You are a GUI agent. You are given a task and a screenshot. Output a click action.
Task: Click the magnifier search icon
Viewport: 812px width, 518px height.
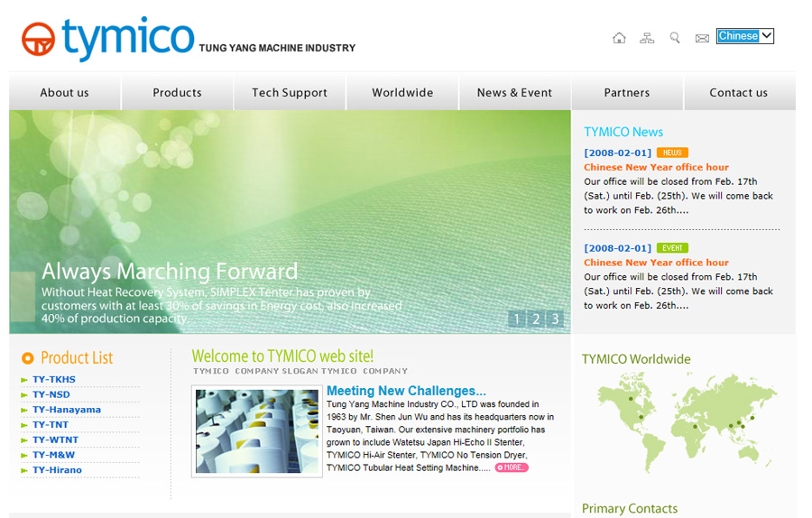(x=674, y=38)
